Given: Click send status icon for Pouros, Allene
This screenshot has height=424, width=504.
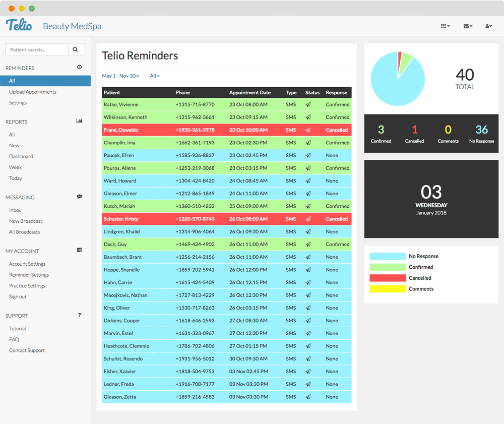Looking at the screenshot, I should tap(308, 168).
